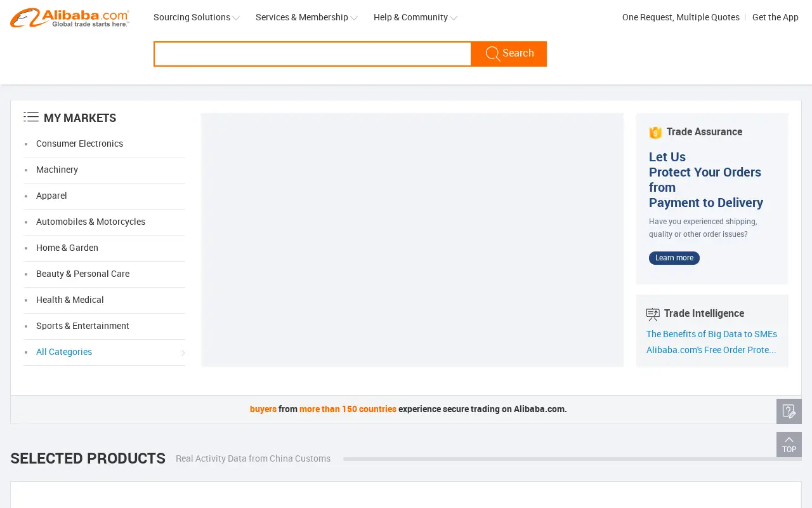Expand the Sourcing Solutions dropdown menu
Screen dimensions: 812x508
[197, 17]
